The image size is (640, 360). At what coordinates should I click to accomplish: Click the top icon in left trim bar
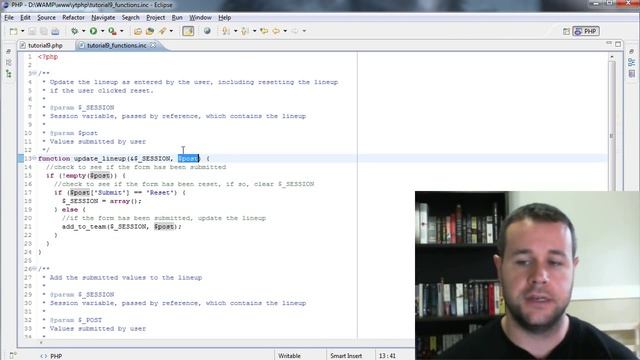coord(9,52)
